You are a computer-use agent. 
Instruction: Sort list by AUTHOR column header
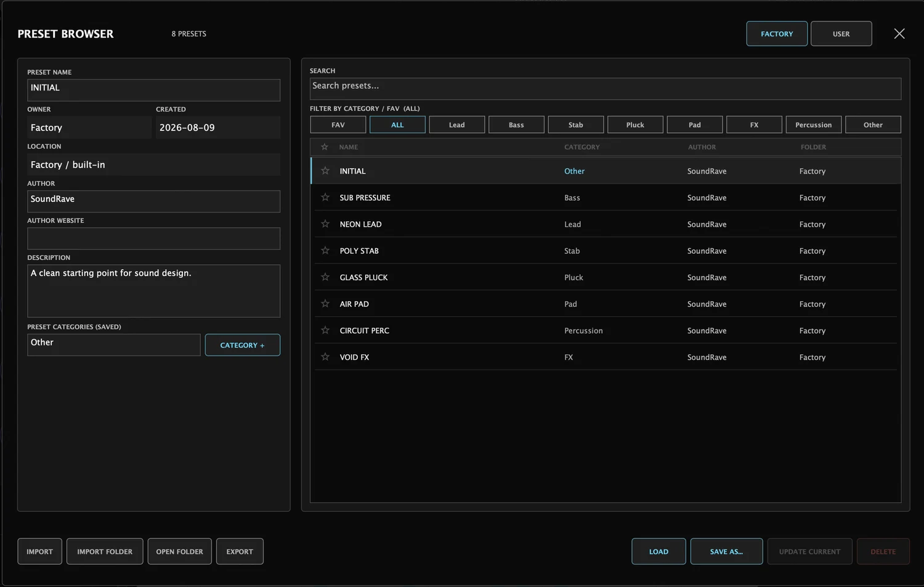pos(702,147)
